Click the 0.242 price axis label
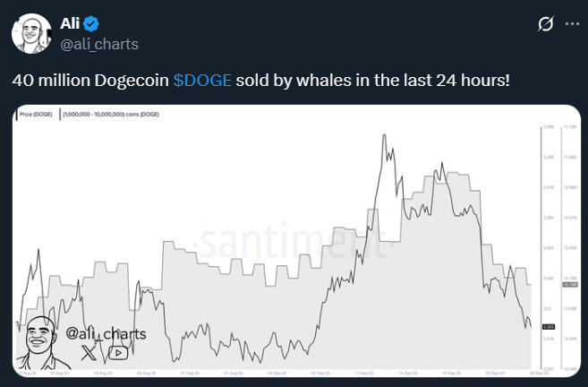Screen dimensions: 588x387 (548, 278)
